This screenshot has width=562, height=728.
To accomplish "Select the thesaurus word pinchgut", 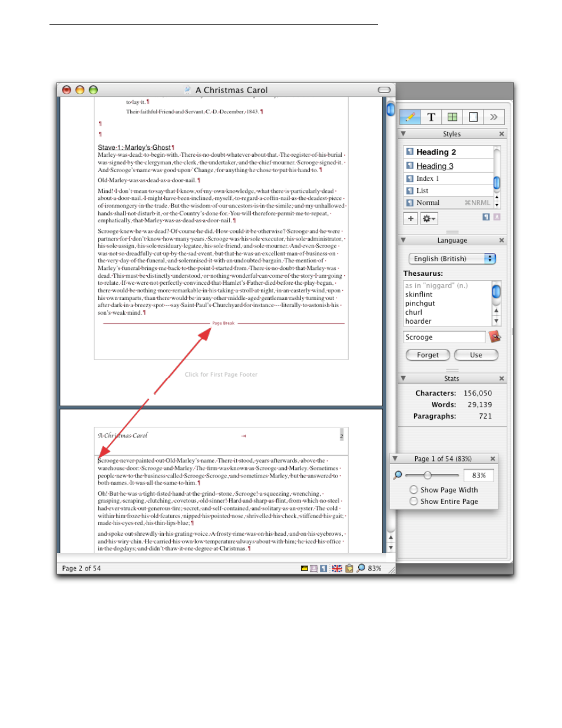I will 420,304.
